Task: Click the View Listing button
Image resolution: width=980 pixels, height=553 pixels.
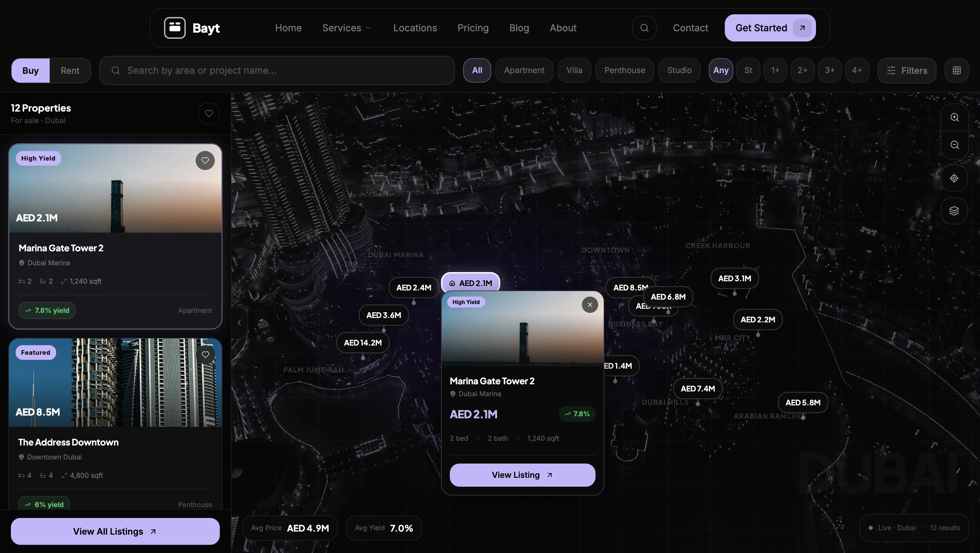Action: (522, 475)
